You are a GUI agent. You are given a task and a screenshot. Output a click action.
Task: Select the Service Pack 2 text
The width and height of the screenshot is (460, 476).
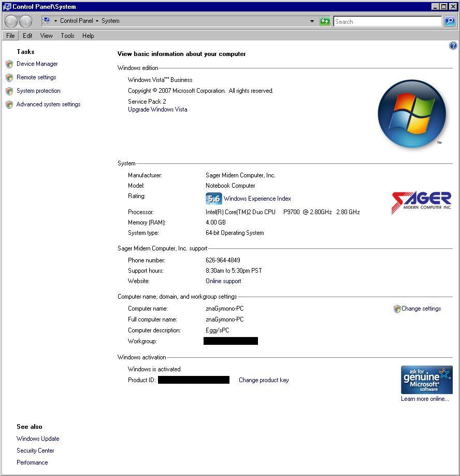point(147,102)
